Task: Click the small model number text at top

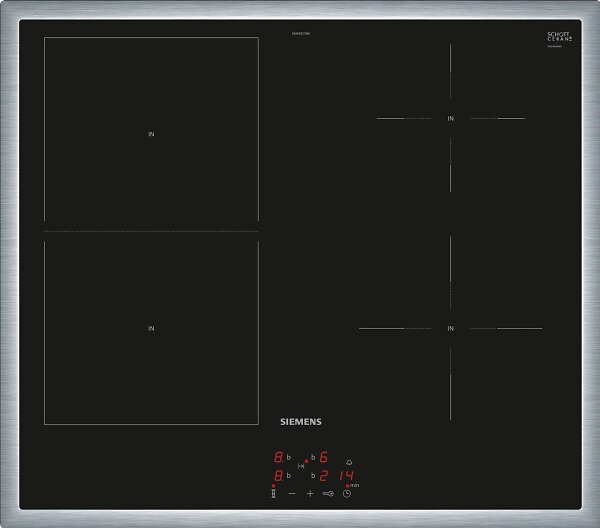Action: 301,34
